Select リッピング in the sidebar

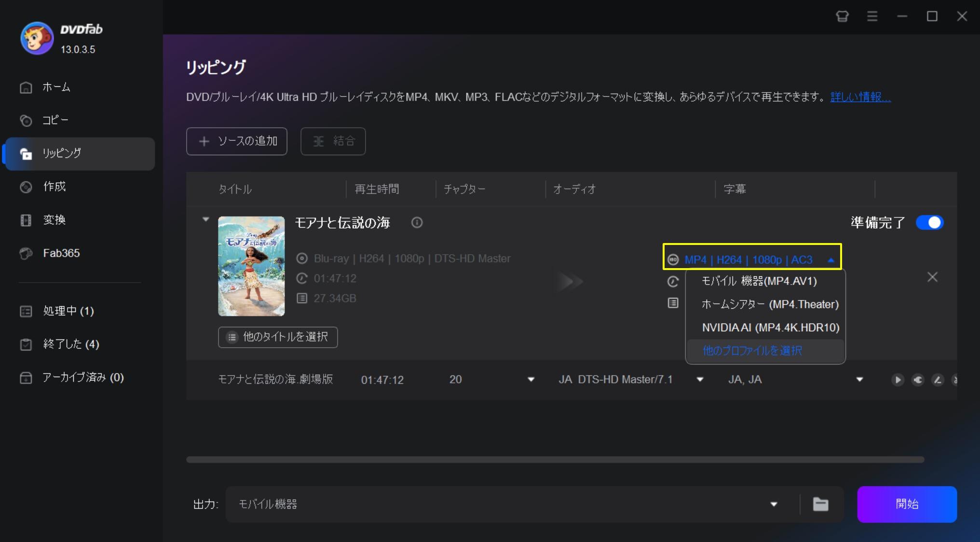pyautogui.click(x=80, y=153)
